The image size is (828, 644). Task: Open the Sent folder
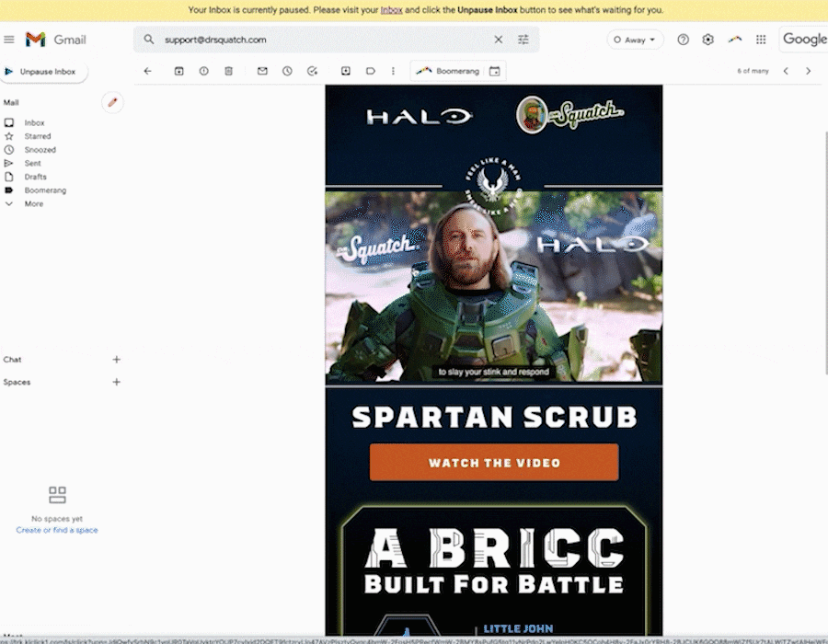(32, 164)
